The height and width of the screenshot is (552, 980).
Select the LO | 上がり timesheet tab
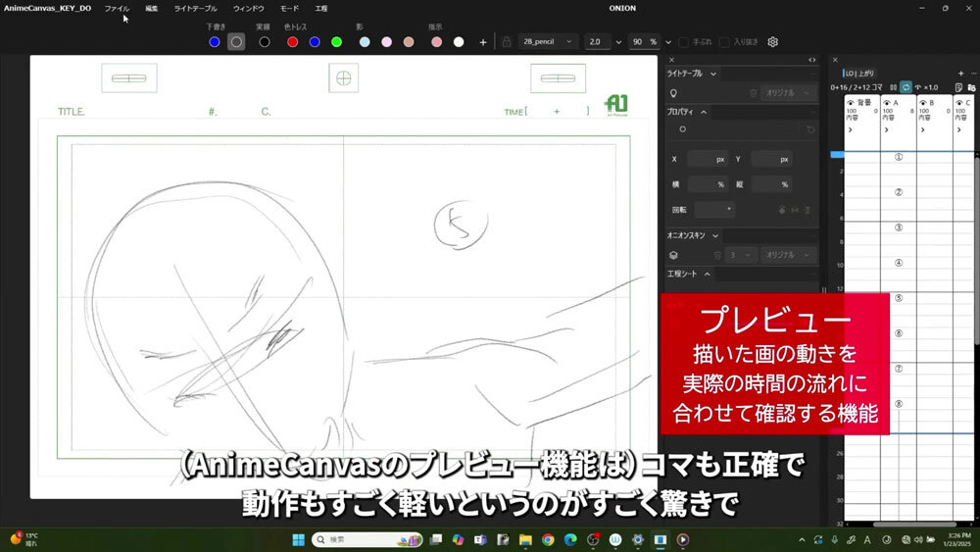[x=860, y=74]
